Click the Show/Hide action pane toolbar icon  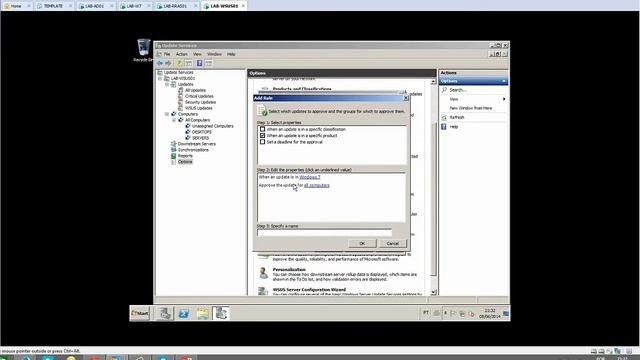pos(209,63)
